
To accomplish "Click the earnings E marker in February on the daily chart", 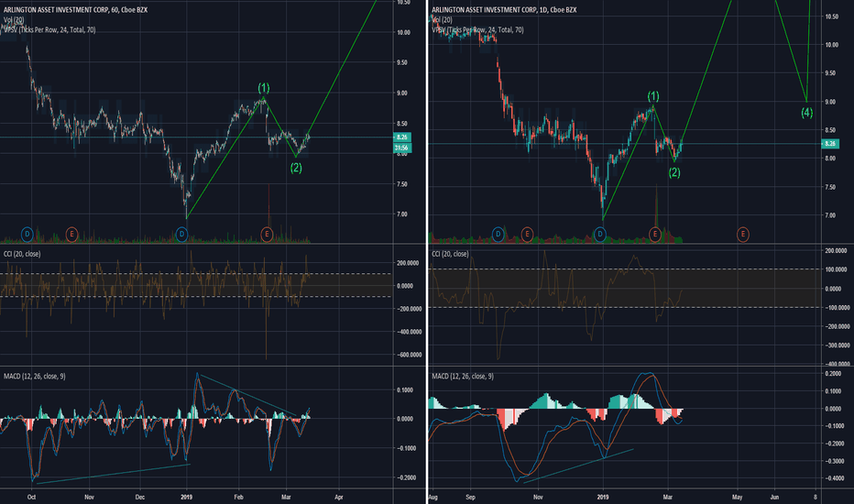I will [655, 235].
